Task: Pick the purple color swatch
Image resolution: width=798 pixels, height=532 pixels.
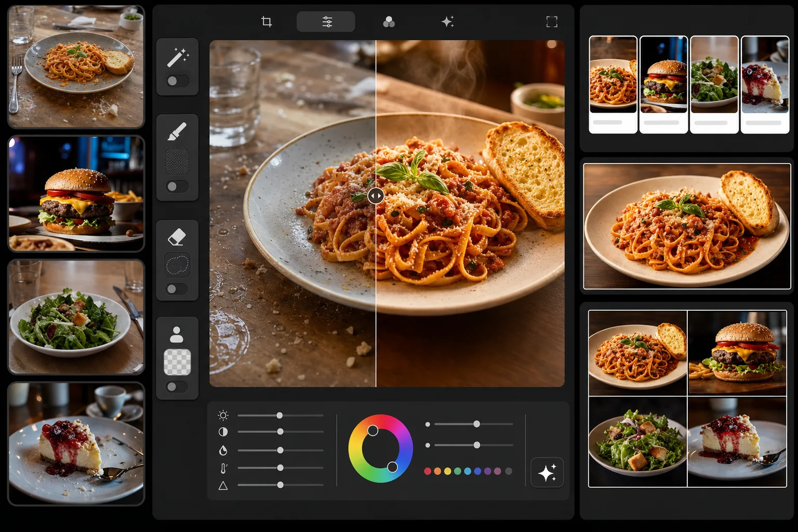Action: coord(487,471)
